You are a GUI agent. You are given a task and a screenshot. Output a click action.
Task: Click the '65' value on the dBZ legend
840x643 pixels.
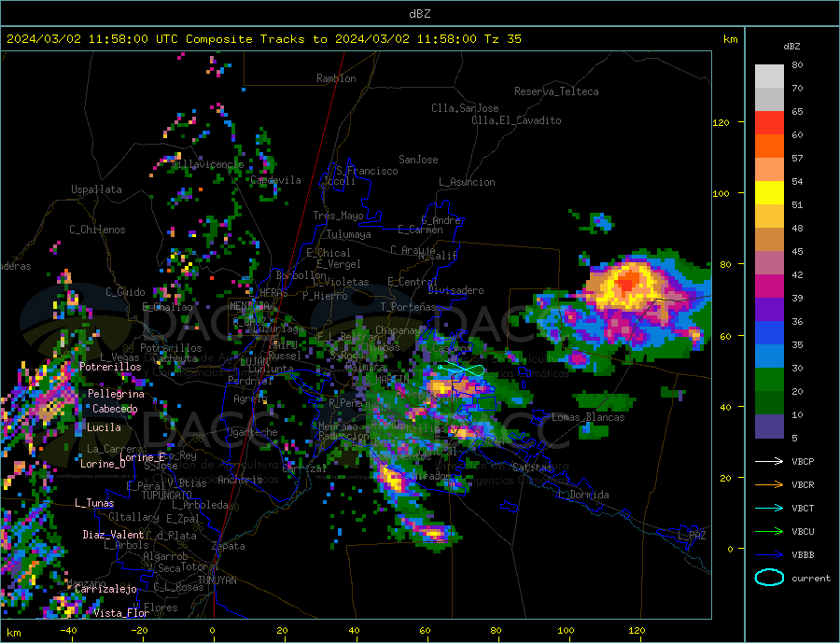pos(797,111)
